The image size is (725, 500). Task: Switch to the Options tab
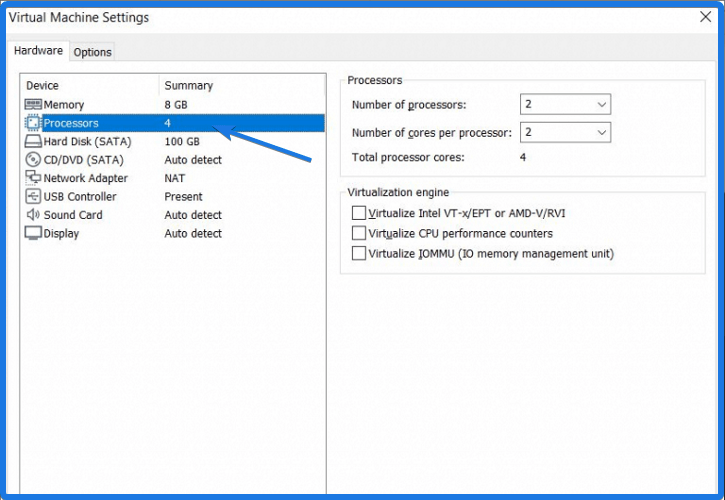92,52
